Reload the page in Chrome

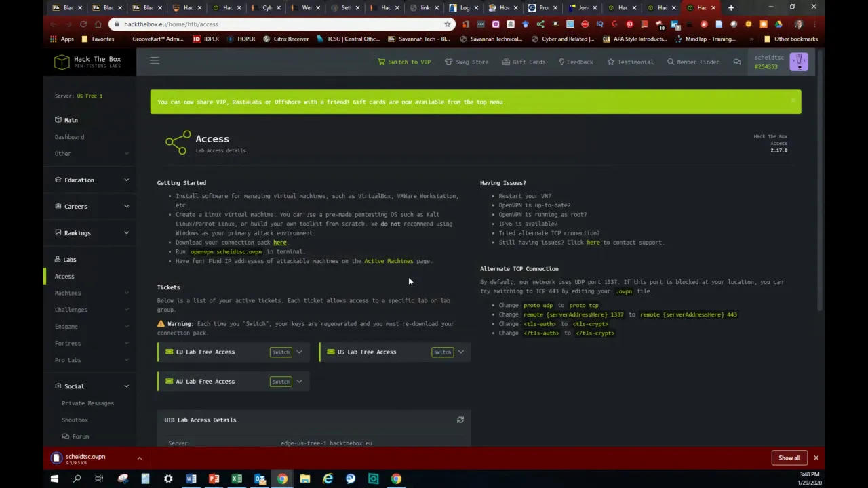83,24
